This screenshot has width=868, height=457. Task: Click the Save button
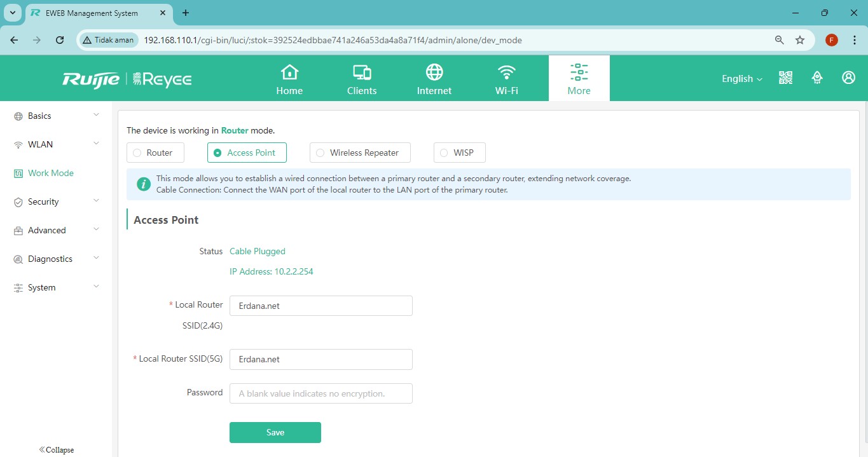click(x=275, y=432)
